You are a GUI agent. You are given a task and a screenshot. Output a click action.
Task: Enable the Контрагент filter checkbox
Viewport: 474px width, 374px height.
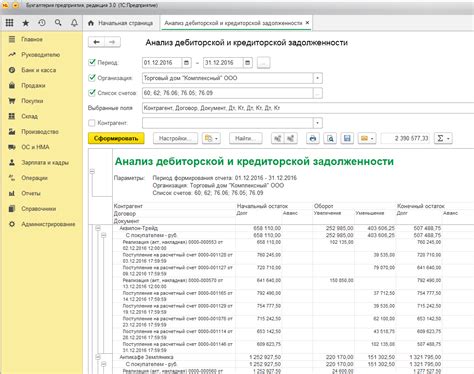click(92, 123)
